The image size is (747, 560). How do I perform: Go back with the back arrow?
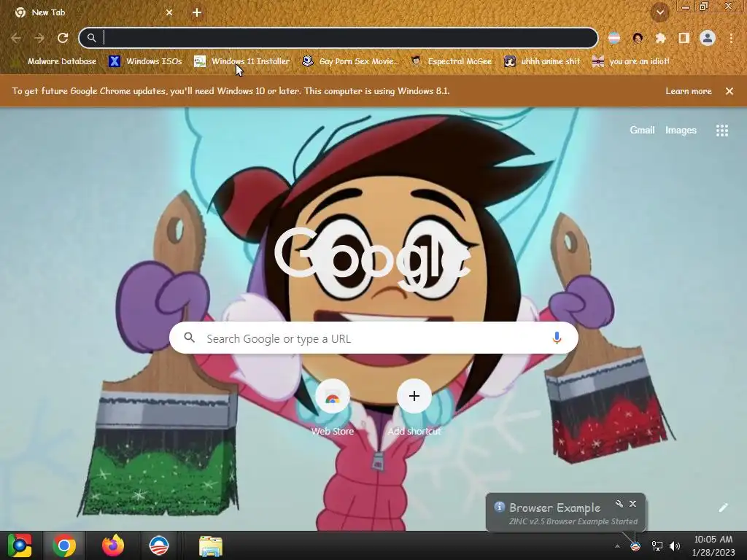[x=16, y=38]
